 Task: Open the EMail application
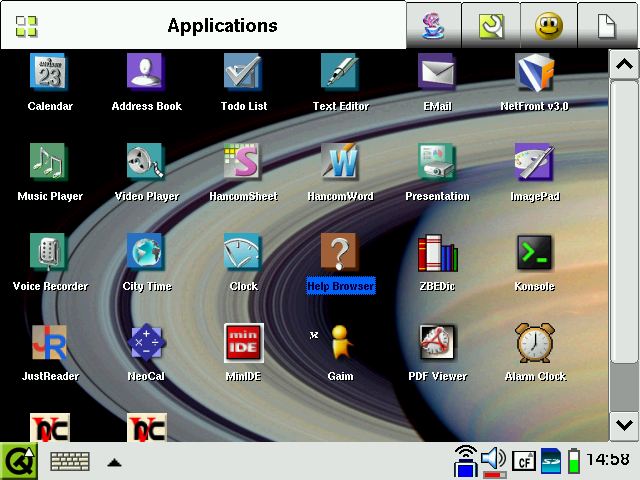point(437,73)
